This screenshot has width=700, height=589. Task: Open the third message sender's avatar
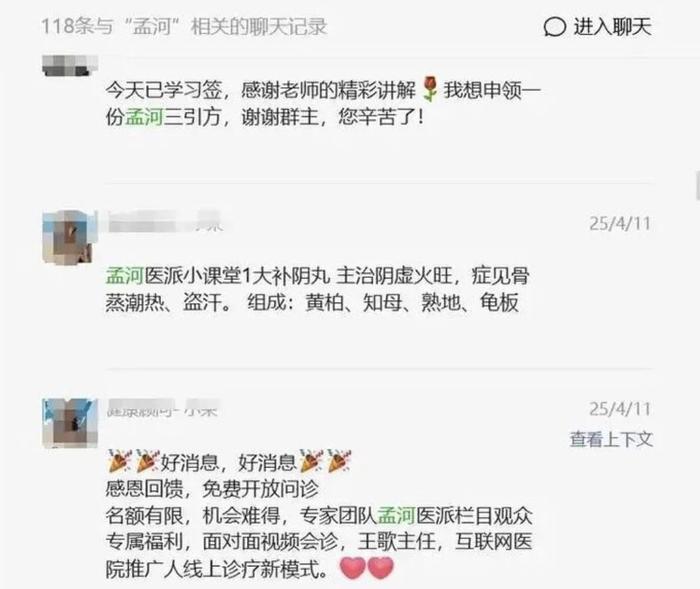[x=70, y=423]
